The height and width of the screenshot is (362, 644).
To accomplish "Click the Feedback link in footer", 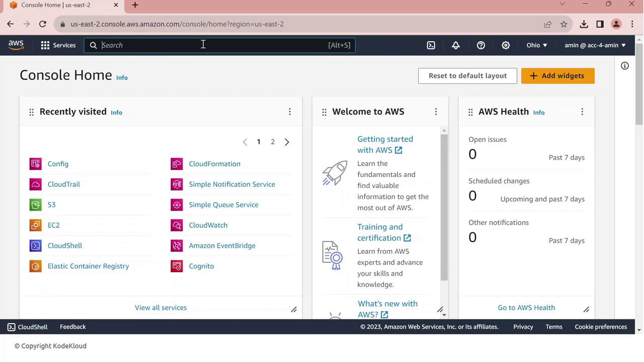I will 73,327.
